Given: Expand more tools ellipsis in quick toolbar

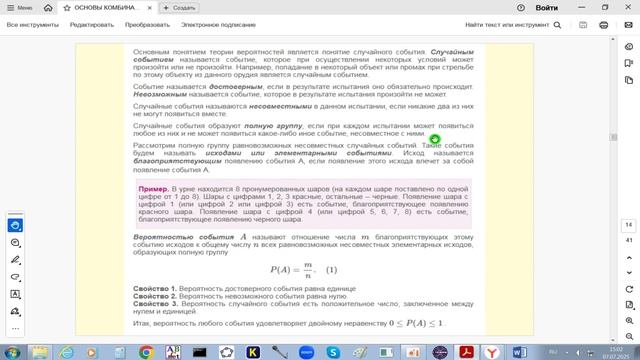Looking at the screenshot, I should coord(15,329).
